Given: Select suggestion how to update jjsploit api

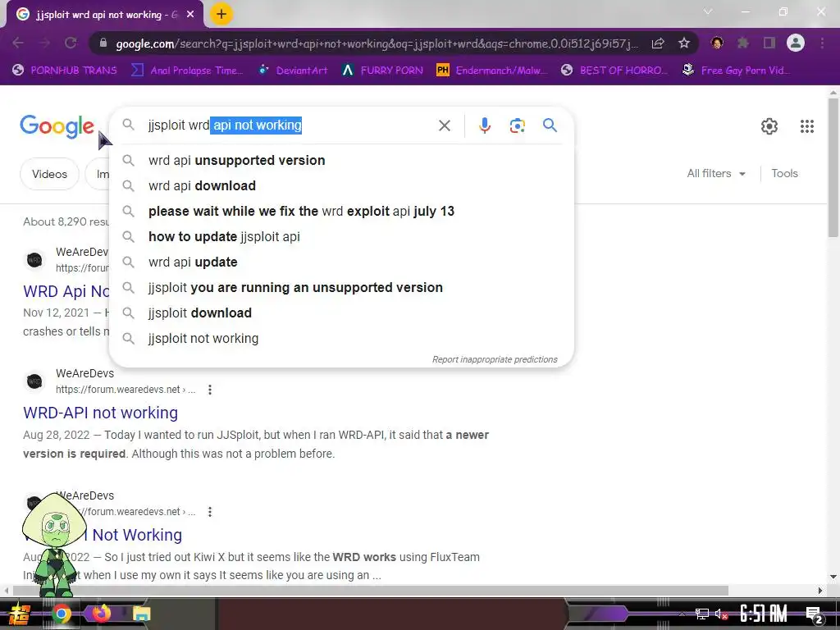Looking at the screenshot, I should coord(342,237).
